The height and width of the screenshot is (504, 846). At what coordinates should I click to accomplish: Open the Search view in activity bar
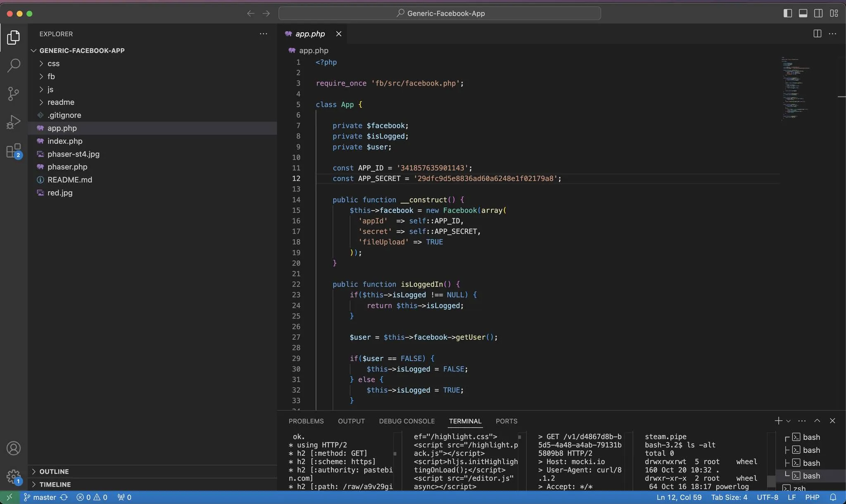(x=14, y=65)
